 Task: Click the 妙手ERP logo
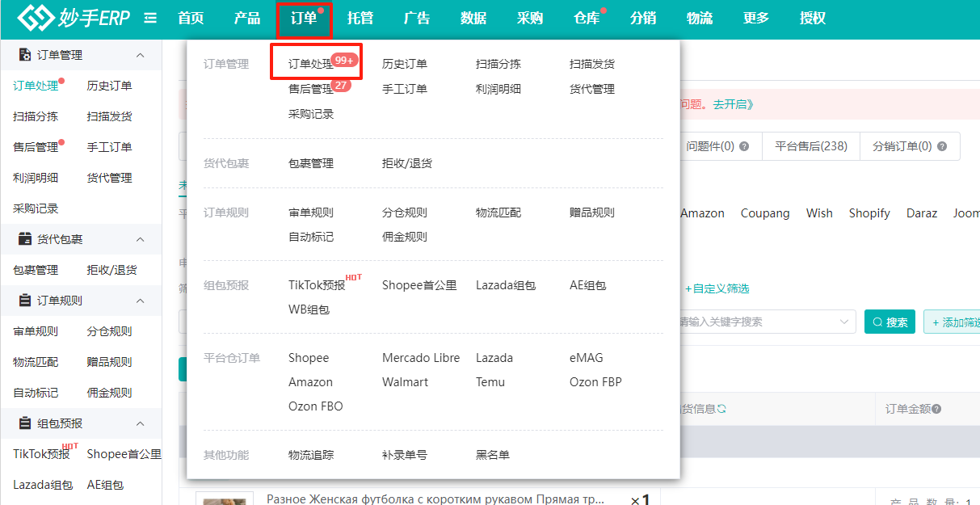click(73, 18)
